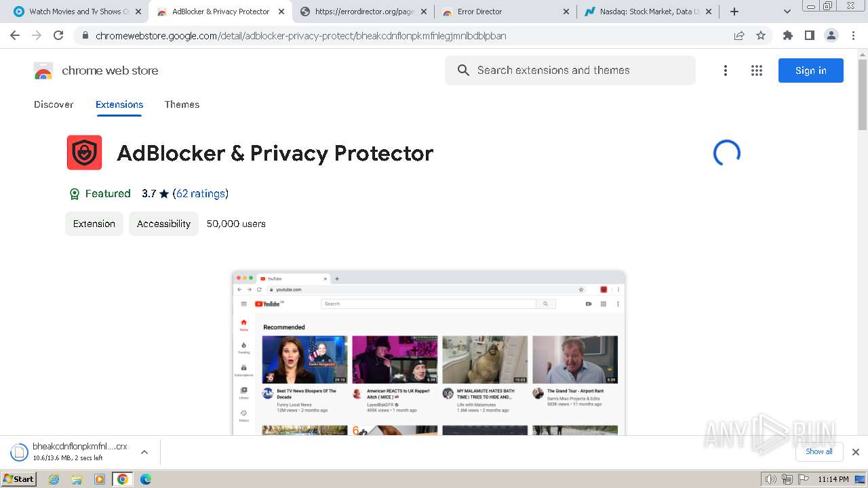
Task: Open the Google apps grid
Action: coord(757,70)
